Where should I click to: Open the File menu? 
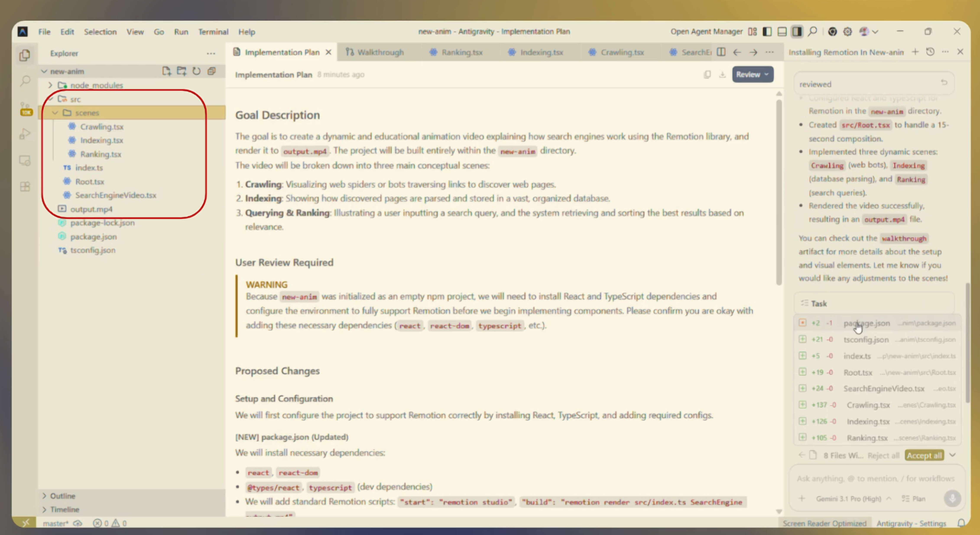coord(44,32)
